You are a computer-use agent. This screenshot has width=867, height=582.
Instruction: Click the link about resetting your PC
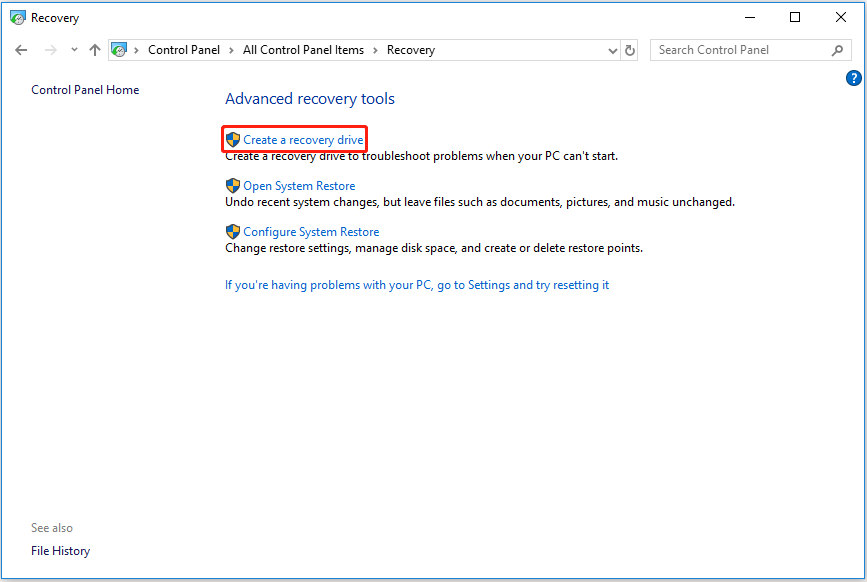pos(419,284)
